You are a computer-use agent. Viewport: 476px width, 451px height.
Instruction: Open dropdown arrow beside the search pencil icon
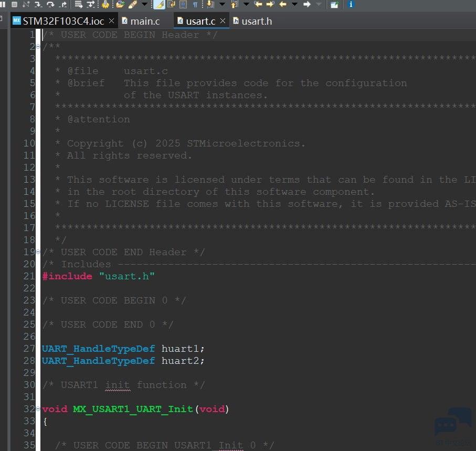(x=144, y=4)
